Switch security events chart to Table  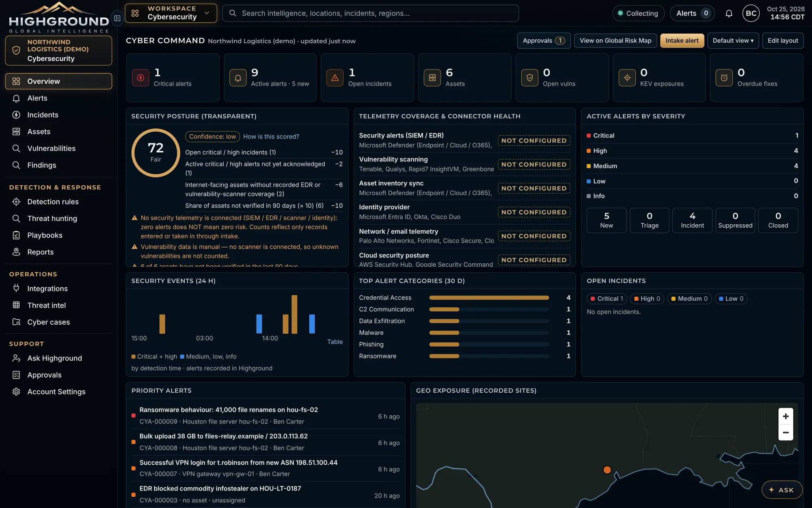[x=335, y=342]
